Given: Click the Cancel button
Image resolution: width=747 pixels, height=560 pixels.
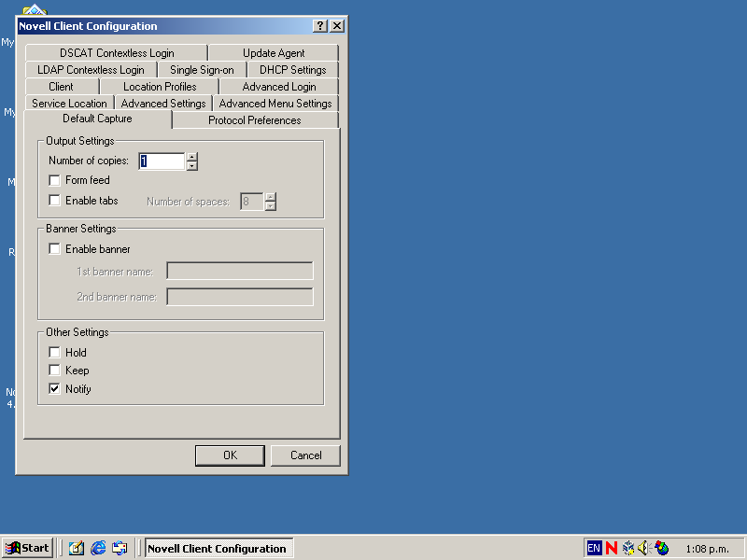Looking at the screenshot, I should pyautogui.click(x=306, y=455).
